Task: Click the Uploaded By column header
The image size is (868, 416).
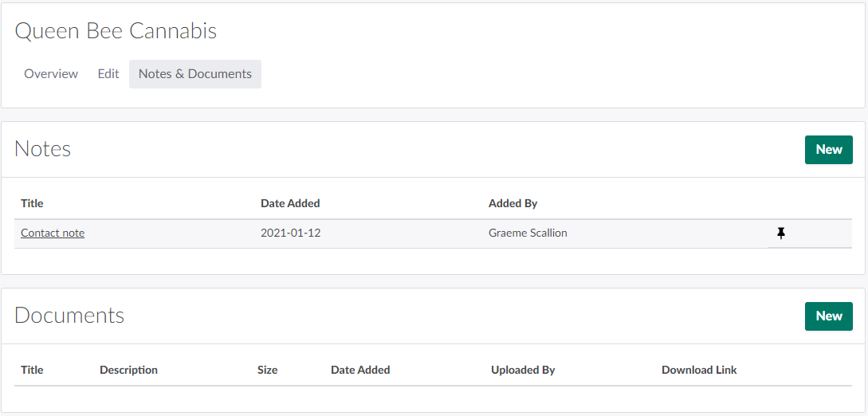Action: [523, 371]
